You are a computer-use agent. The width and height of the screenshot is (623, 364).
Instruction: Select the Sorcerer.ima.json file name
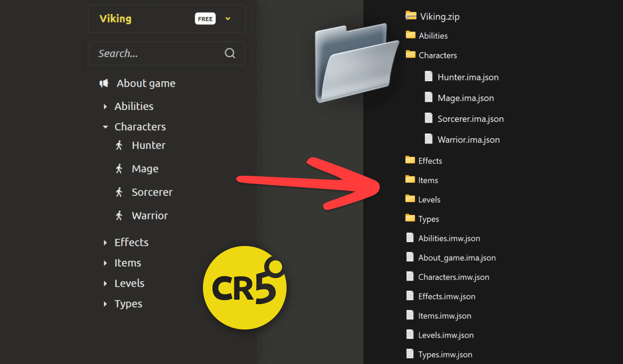(471, 119)
